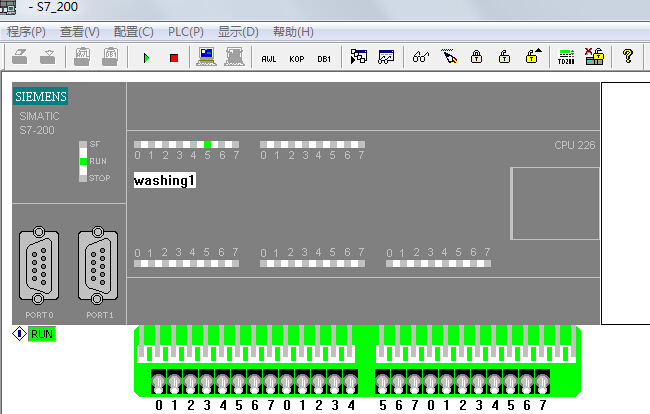This screenshot has height=414, width=650.
Task: Show the AWL program view
Action: 269,59
